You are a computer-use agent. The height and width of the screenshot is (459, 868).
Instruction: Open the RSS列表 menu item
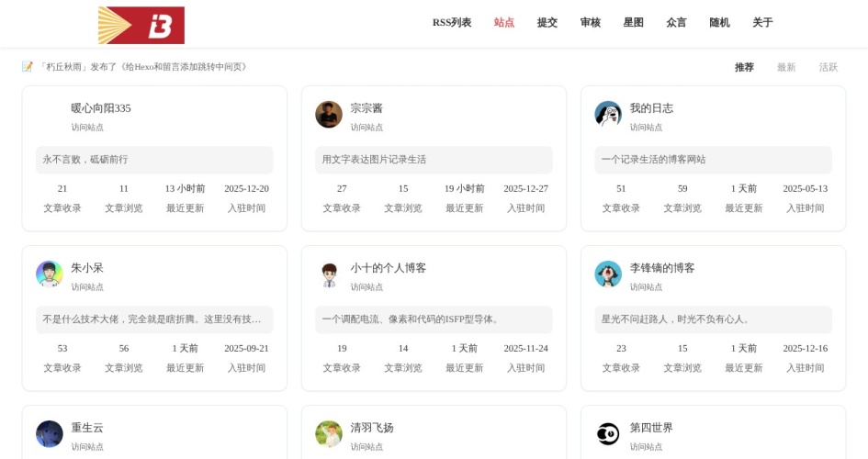[452, 23]
